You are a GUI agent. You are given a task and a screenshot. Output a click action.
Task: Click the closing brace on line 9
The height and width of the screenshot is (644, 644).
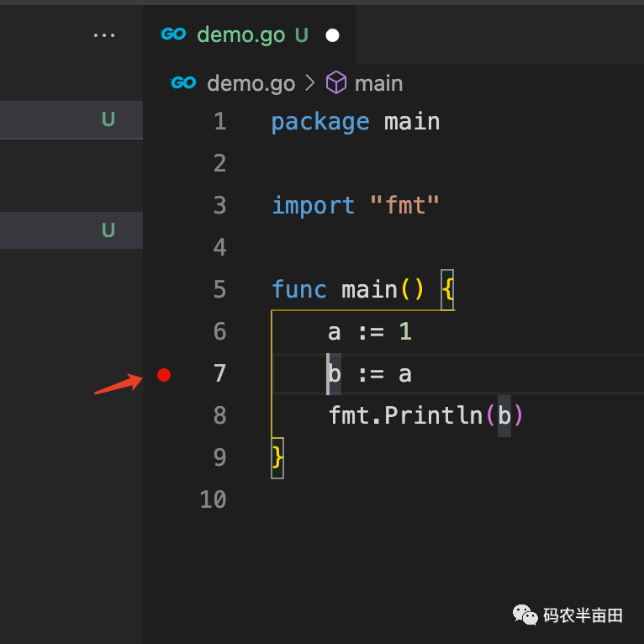277,458
